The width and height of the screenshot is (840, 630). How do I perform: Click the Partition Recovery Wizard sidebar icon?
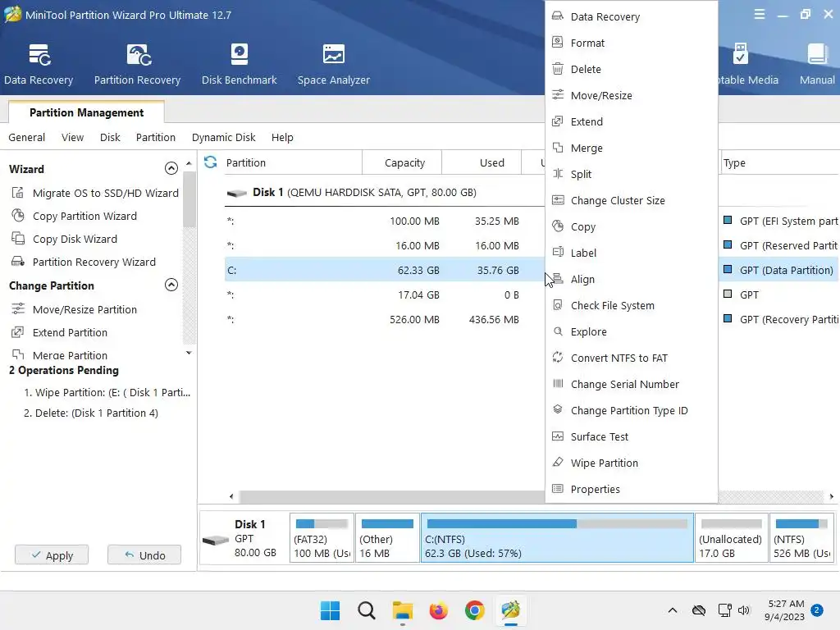coord(18,262)
